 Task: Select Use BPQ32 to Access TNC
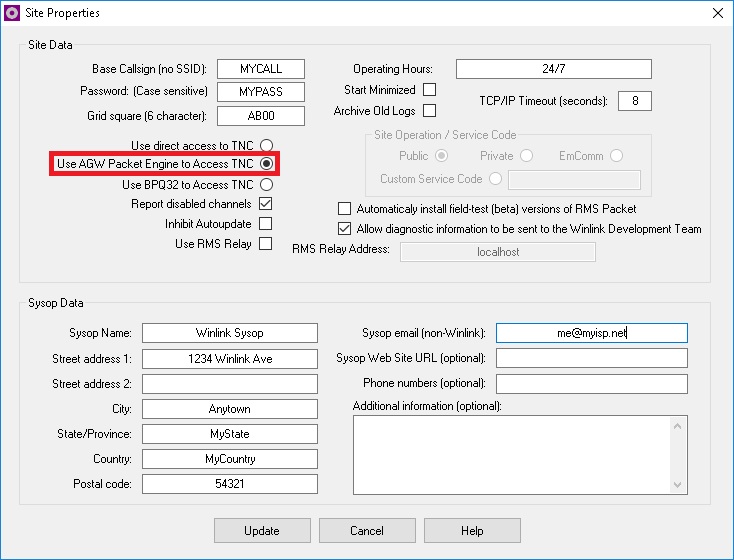point(266,185)
